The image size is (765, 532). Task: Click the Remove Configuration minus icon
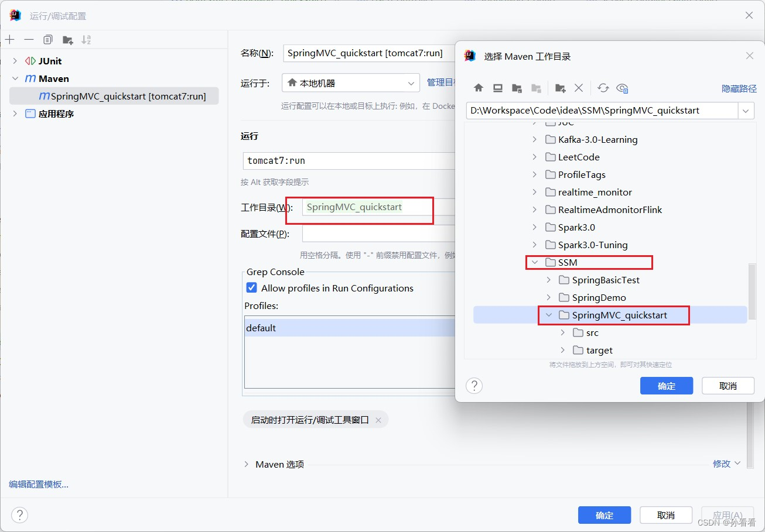(29, 40)
